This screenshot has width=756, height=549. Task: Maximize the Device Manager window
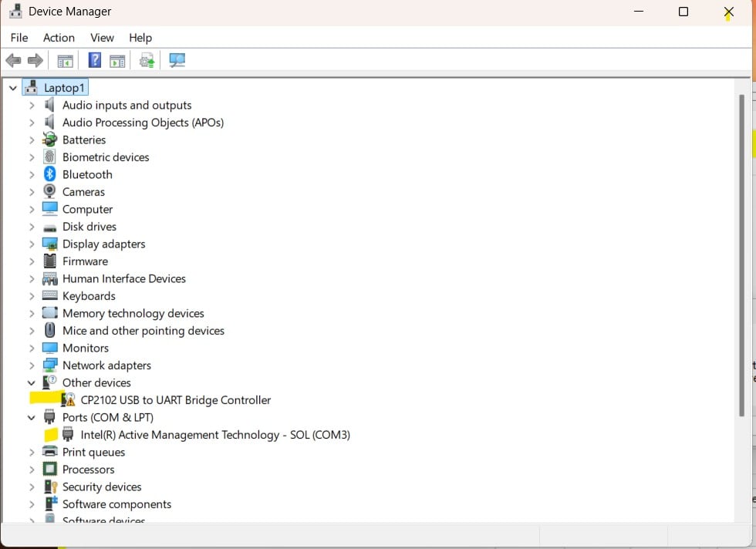pos(683,12)
